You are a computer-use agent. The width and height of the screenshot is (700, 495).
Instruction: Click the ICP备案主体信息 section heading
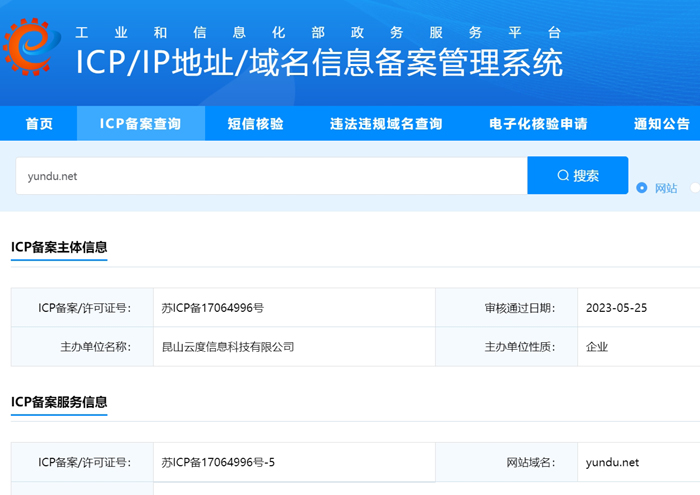pos(59,247)
